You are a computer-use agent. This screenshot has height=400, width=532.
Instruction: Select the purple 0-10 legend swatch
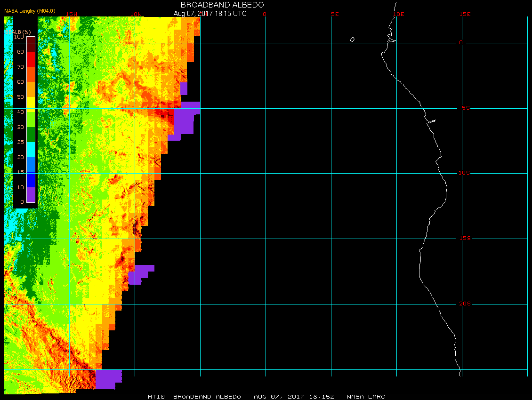(x=31, y=195)
